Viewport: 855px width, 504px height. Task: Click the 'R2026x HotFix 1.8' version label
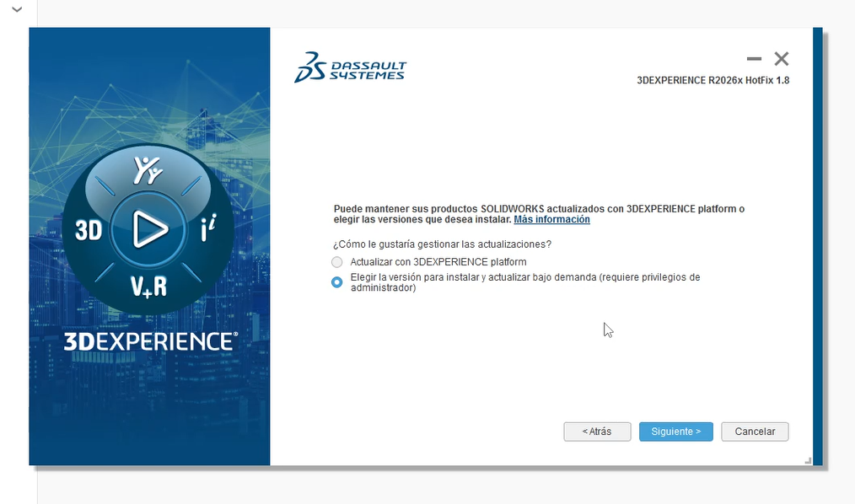click(x=713, y=81)
